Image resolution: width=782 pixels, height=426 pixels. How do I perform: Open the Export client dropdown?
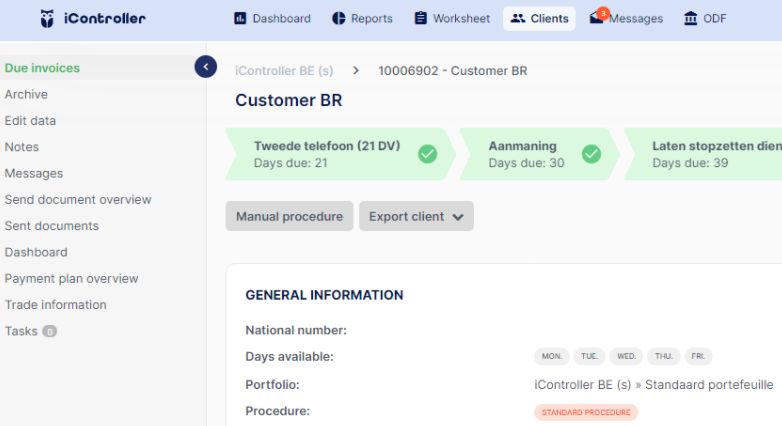tap(416, 216)
